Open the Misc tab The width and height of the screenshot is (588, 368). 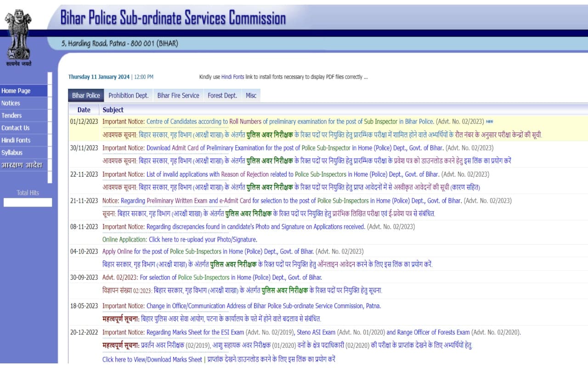coord(251,96)
